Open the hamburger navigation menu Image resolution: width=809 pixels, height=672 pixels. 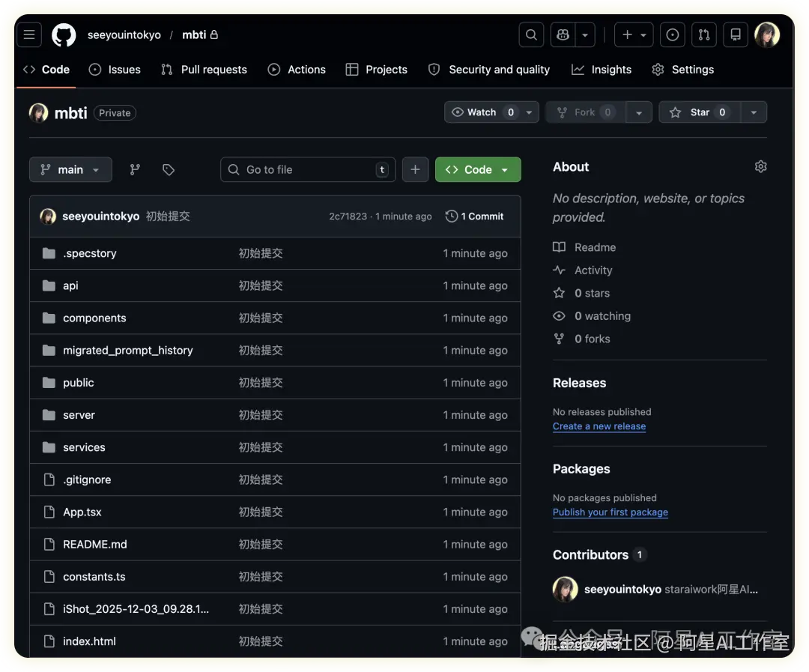[29, 34]
